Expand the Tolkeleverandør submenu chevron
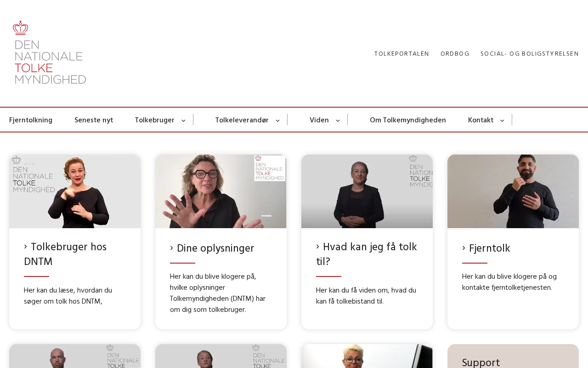 [x=277, y=121]
